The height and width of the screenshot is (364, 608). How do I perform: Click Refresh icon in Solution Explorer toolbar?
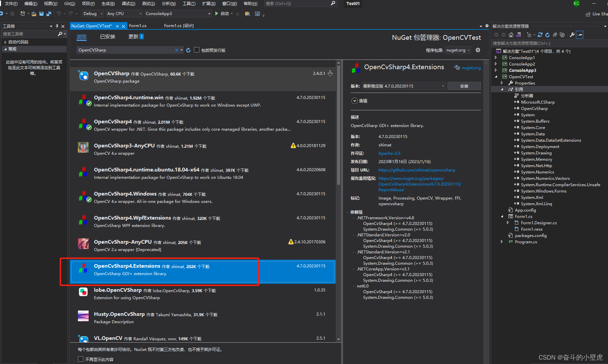[547, 35]
